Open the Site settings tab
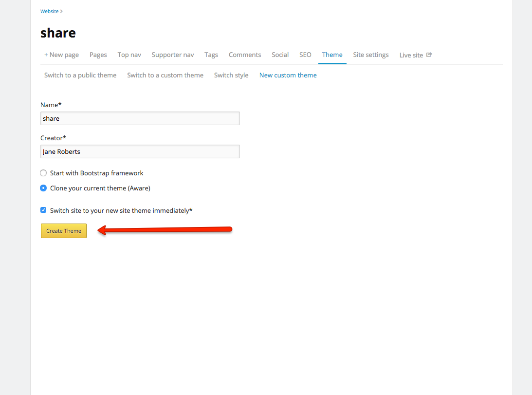 coord(371,55)
